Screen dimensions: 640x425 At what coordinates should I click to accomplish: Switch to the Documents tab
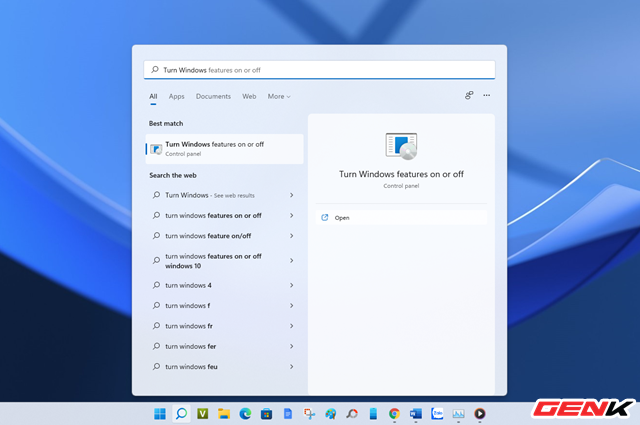(213, 96)
